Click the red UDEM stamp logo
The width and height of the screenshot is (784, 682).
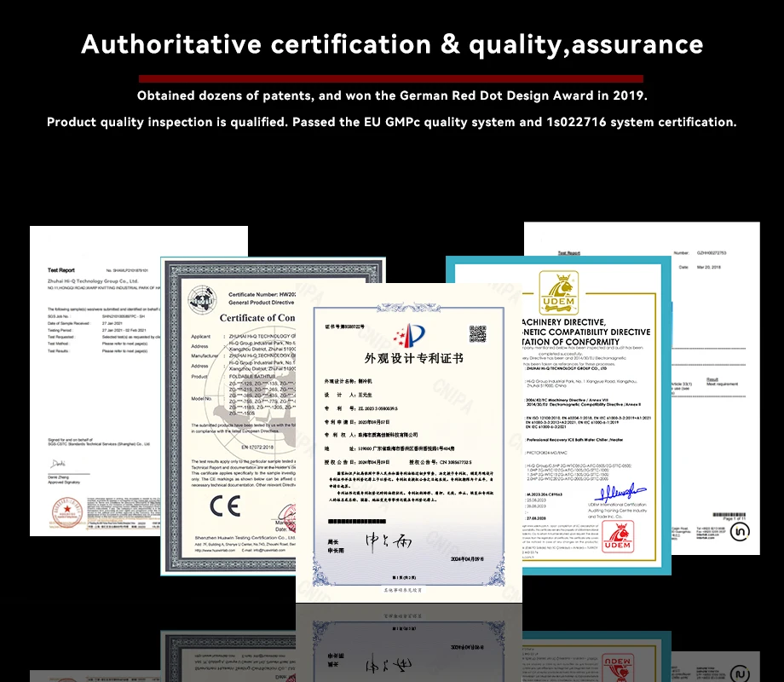(x=618, y=536)
